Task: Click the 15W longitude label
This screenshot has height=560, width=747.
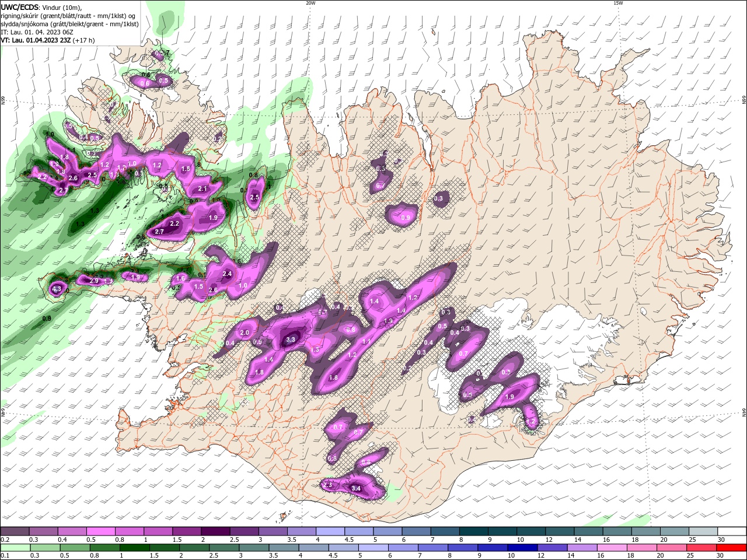Action: click(x=618, y=3)
